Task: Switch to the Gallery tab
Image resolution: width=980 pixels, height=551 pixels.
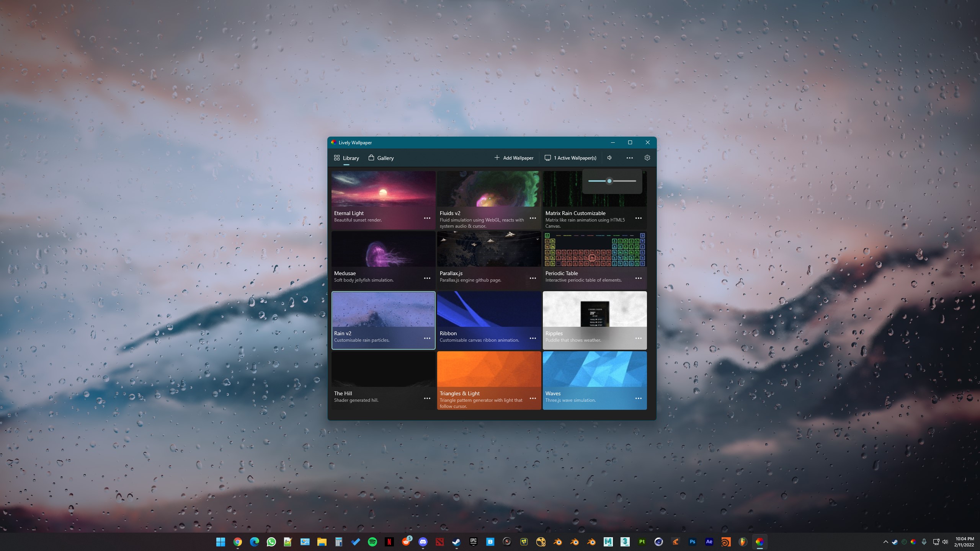Action: (381, 158)
